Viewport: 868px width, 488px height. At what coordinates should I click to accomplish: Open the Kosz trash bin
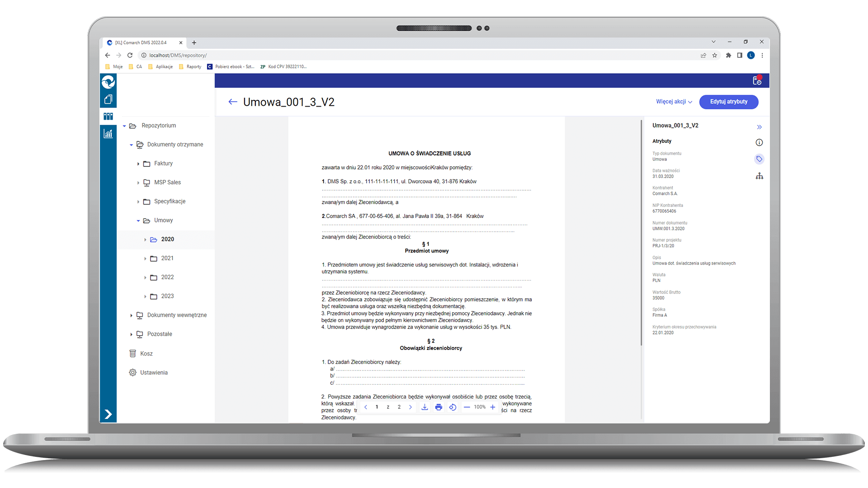click(x=141, y=353)
